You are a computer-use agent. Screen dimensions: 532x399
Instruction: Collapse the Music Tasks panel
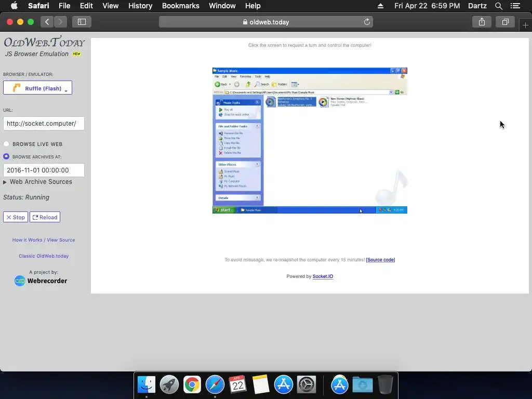[258, 102]
